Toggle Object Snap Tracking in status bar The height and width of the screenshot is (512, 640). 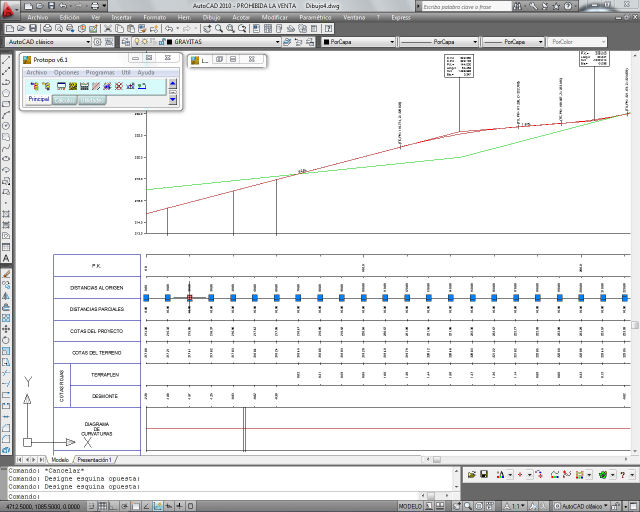tap(146, 506)
